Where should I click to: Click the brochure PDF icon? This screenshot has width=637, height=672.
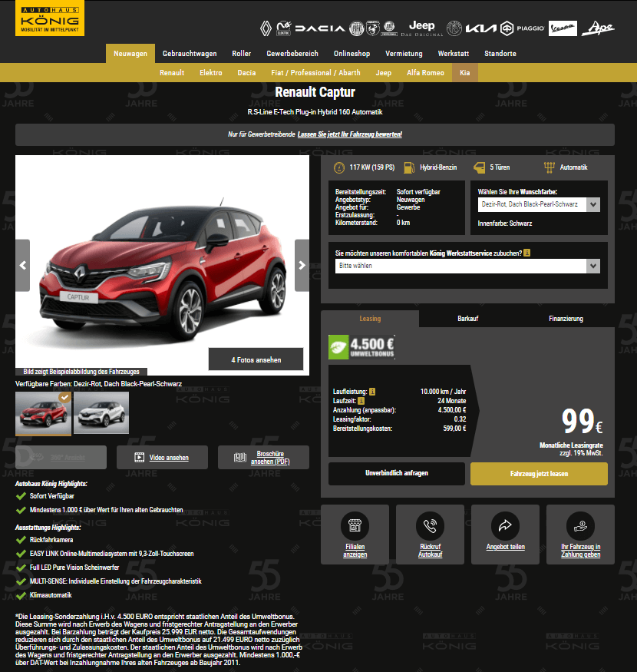(x=240, y=457)
